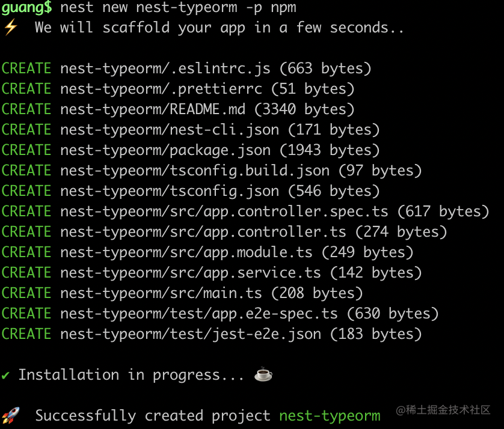This screenshot has height=429, width=504.
Task: Click the package.json file path
Action: [165, 150]
